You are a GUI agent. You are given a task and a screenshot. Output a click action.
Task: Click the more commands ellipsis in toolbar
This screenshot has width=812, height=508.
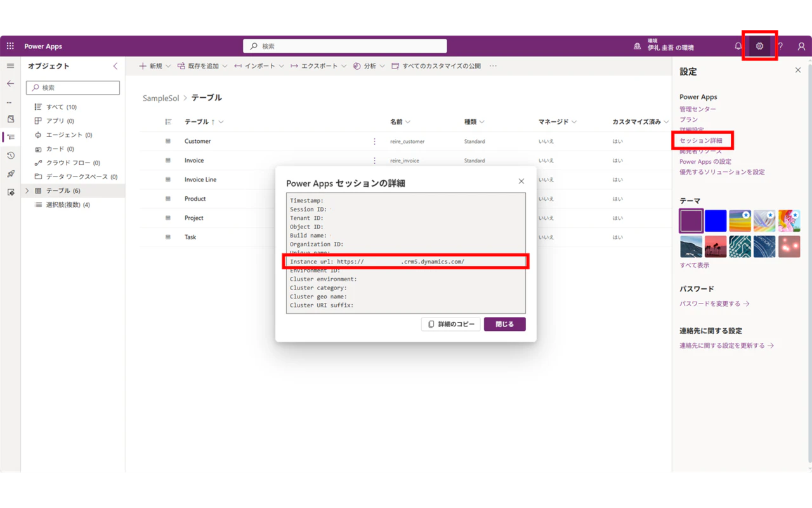[x=493, y=66]
